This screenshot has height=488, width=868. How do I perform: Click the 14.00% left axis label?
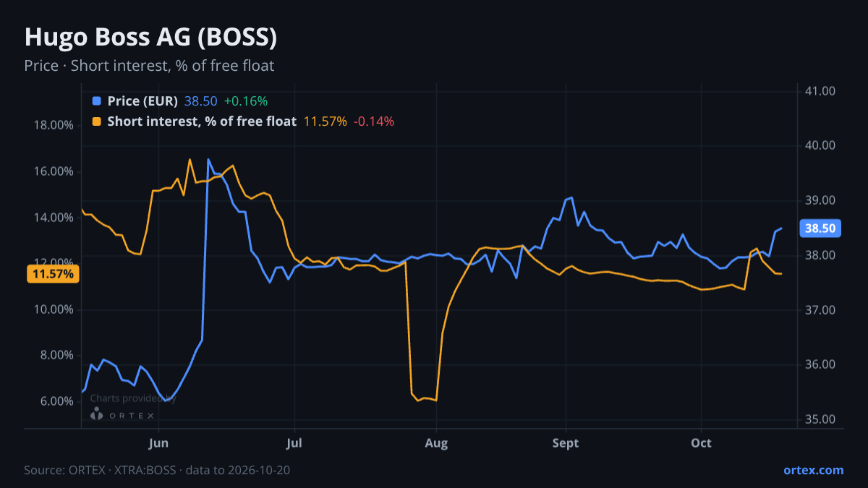[54, 218]
